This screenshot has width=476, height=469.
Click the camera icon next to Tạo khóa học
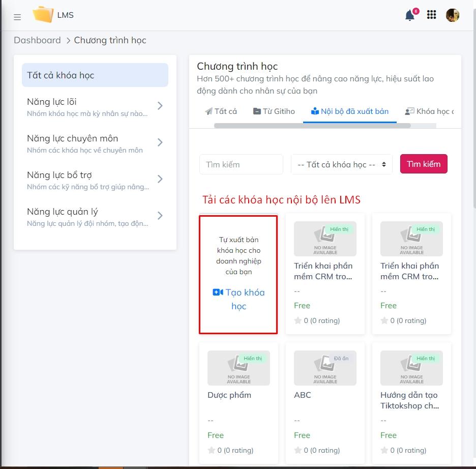[218, 292]
